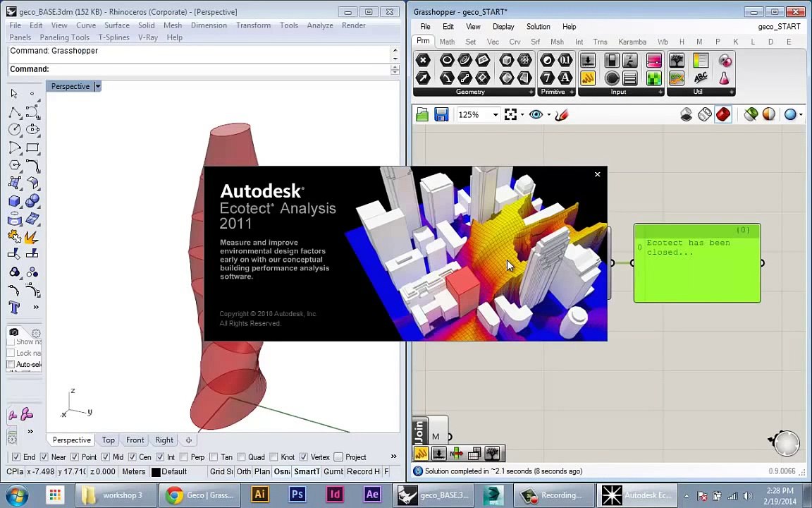Image resolution: width=812 pixels, height=508 pixels.
Task: Open Photoshop from the Windows taskbar
Action: pos(297,495)
